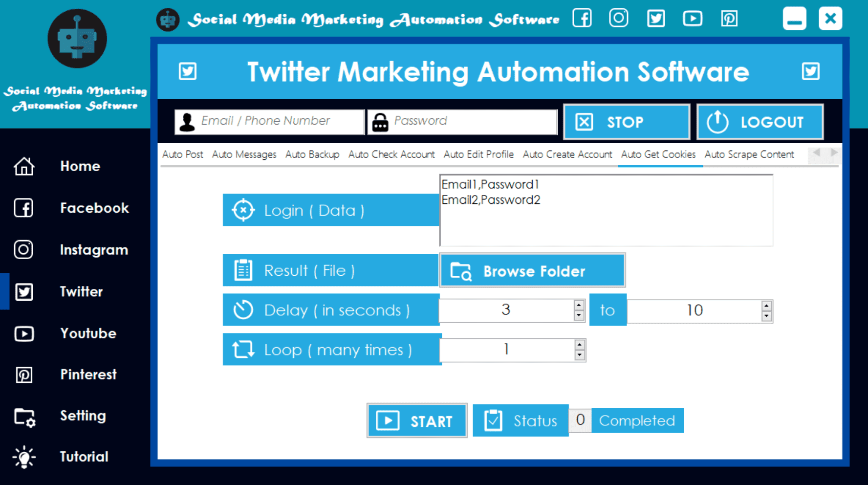
Task: Switch to the Auto Post tab
Action: tap(182, 154)
